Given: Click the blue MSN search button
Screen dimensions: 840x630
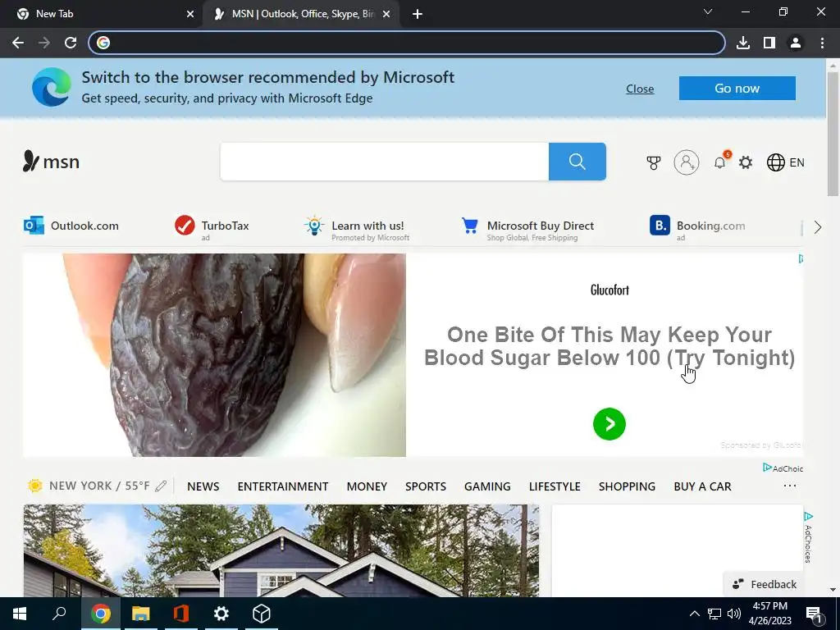Looking at the screenshot, I should (577, 162).
